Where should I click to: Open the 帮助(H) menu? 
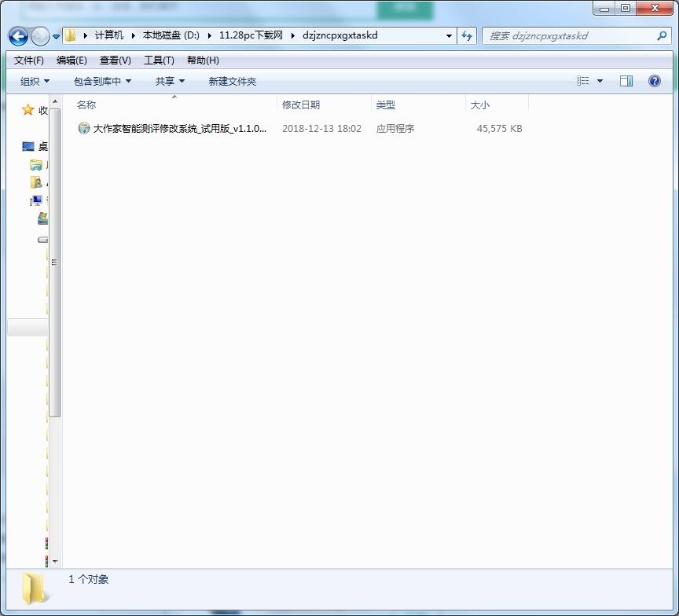pyautogui.click(x=203, y=60)
